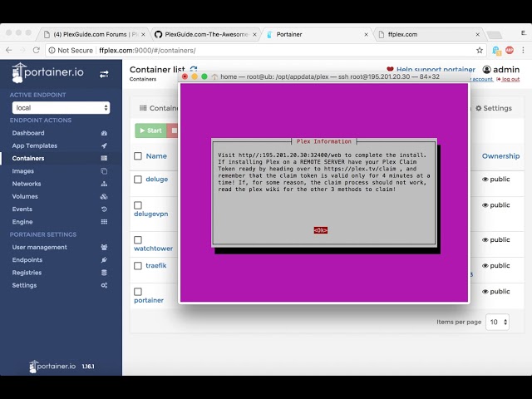Click the browser address bar
The height and width of the screenshot is (399, 532).
click(x=264, y=51)
